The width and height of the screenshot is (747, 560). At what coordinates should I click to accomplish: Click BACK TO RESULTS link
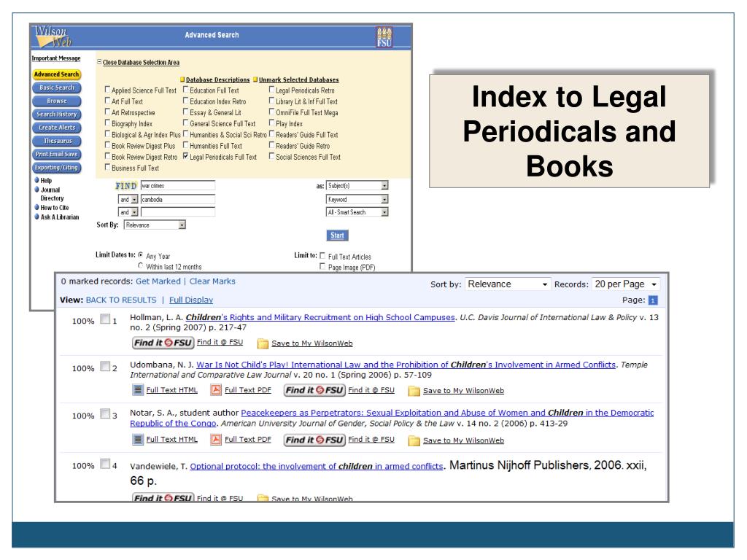coord(121,300)
